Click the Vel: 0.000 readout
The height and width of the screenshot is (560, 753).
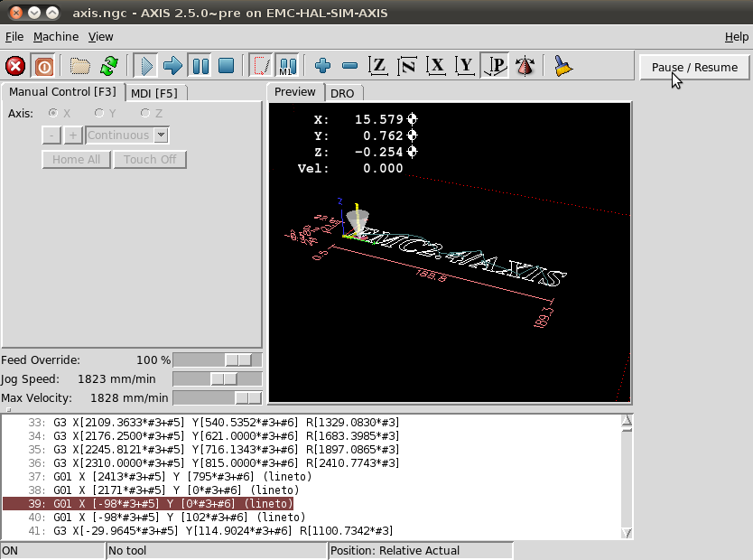click(x=350, y=168)
